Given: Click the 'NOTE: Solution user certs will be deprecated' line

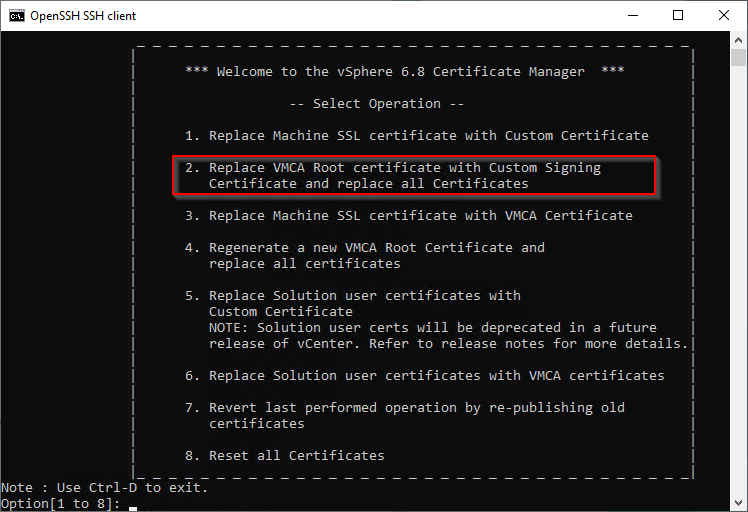Looking at the screenshot, I should 433,328.
